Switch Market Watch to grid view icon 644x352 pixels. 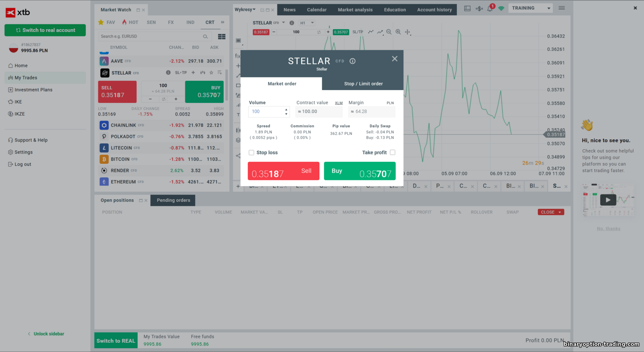(222, 36)
